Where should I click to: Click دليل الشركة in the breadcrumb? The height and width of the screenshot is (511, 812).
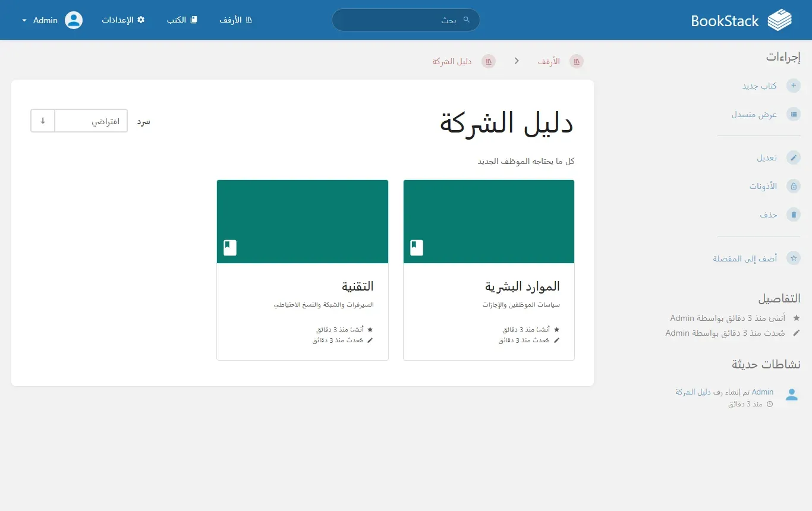coord(452,61)
